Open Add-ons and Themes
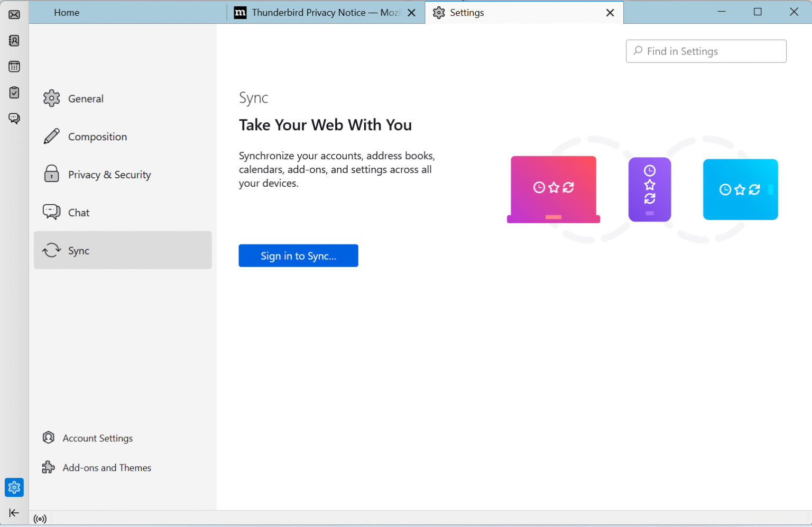This screenshot has height=527, width=812. point(106,467)
